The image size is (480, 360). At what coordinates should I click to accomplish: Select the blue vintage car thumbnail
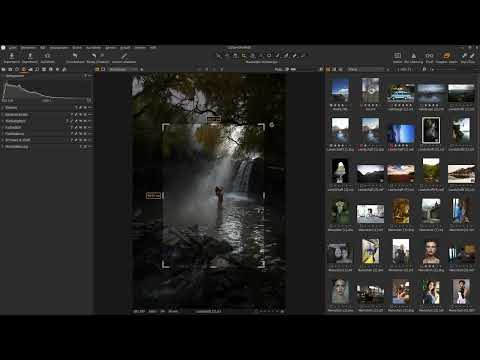coord(401,94)
